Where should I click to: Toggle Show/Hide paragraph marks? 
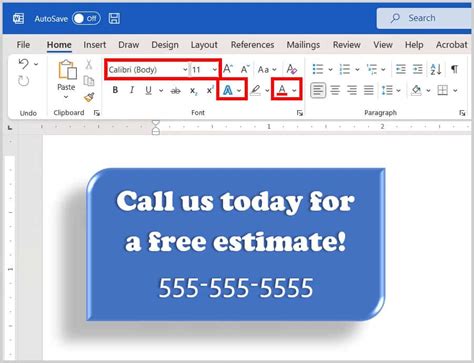click(x=454, y=69)
